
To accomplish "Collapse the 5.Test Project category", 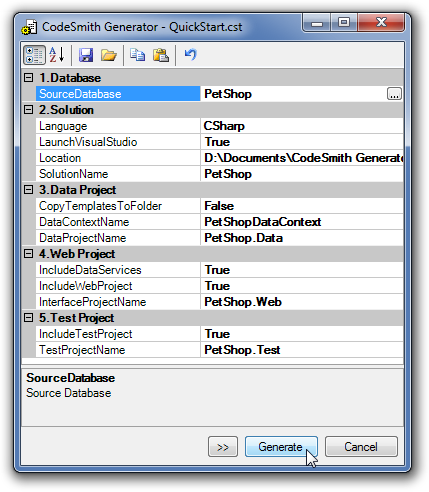I will (29, 318).
